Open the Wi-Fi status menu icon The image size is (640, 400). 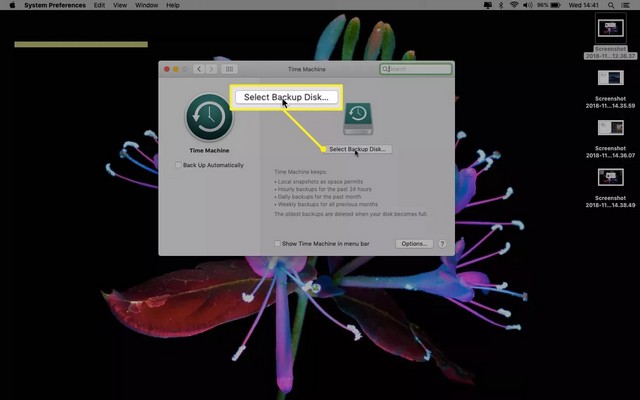(x=513, y=5)
